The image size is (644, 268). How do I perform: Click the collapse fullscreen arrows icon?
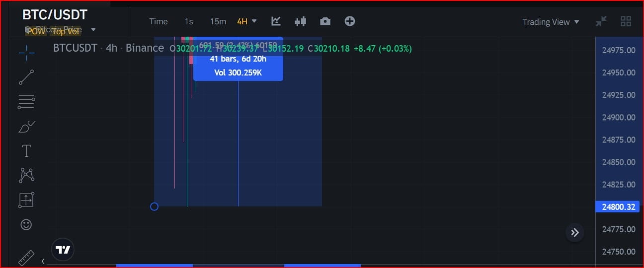(601, 21)
